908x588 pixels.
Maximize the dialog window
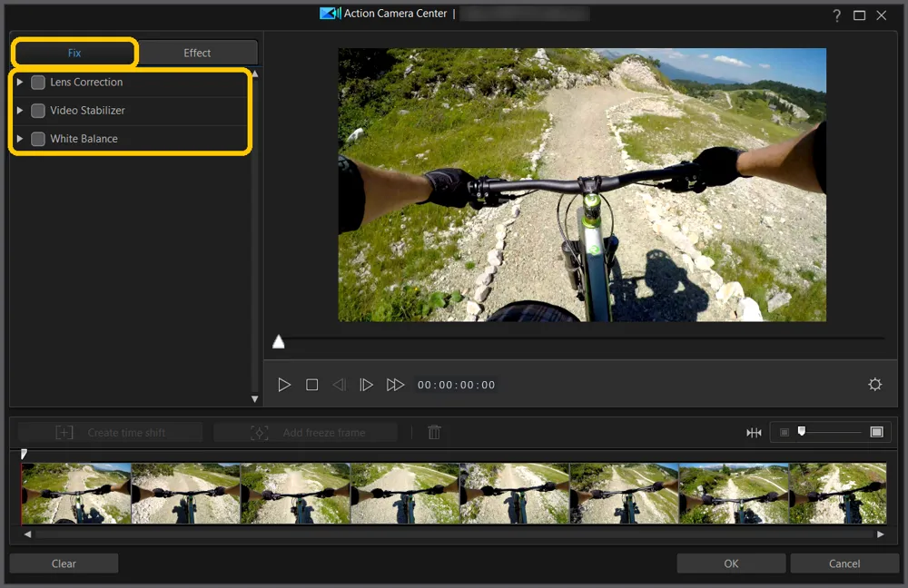click(x=859, y=15)
